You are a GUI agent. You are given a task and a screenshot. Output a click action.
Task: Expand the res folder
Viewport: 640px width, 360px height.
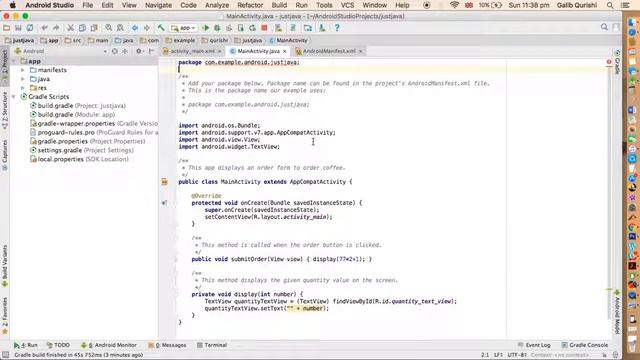pyautogui.click(x=23, y=88)
